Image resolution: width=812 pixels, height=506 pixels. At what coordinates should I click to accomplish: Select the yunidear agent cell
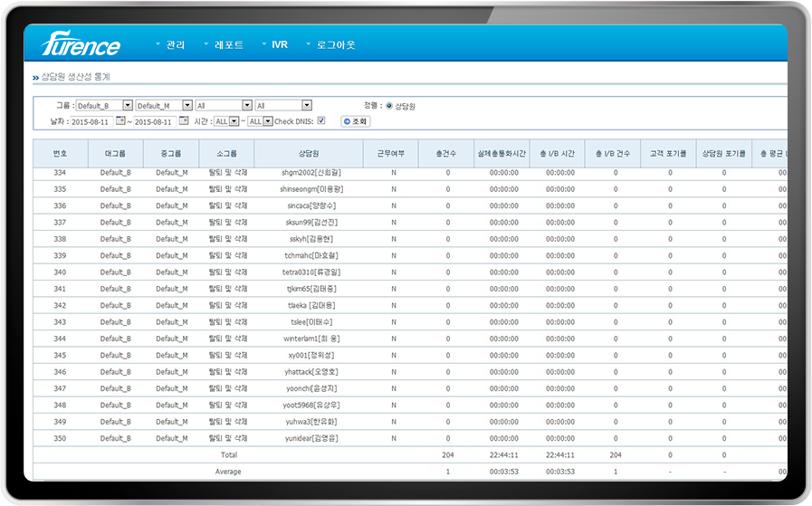[311, 437]
